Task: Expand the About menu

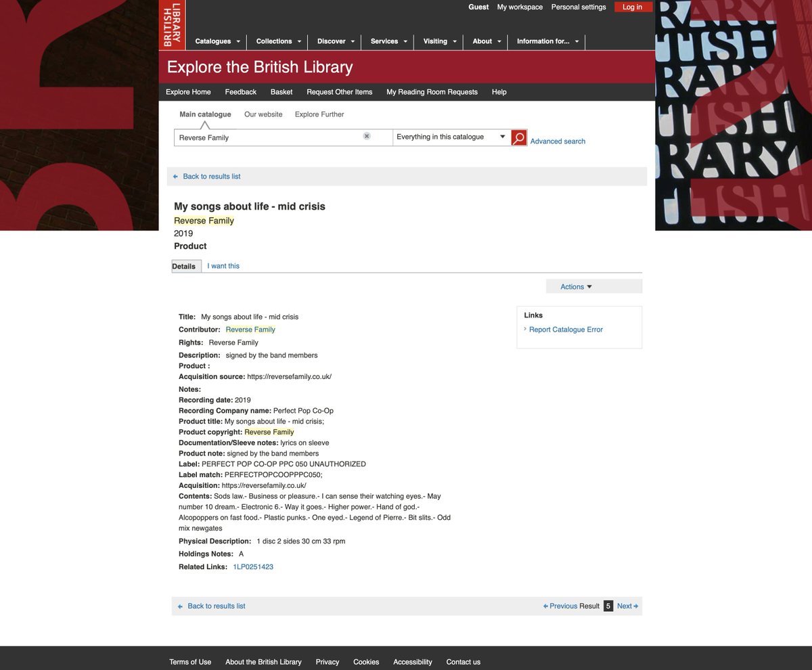Action: pyautogui.click(x=486, y=41)
